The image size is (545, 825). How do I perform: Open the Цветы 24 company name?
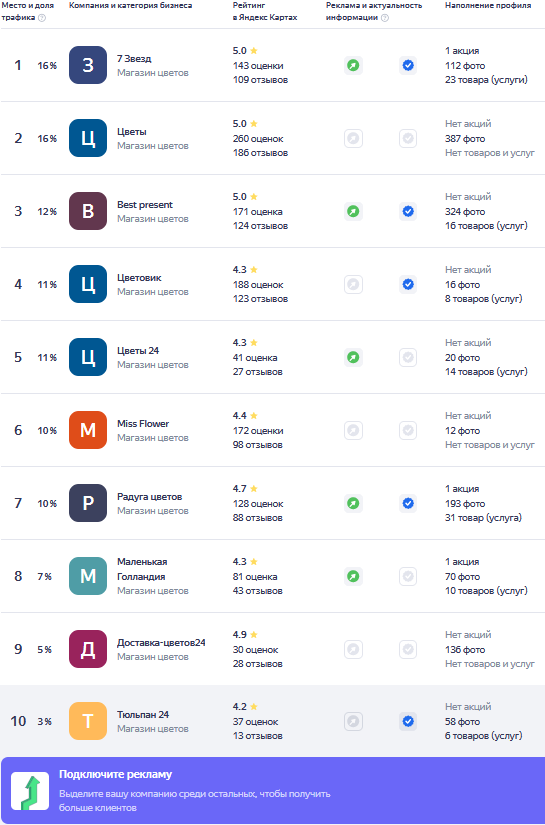[x=138, y=350]
